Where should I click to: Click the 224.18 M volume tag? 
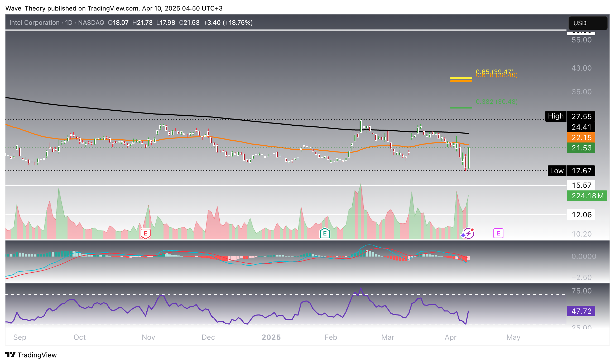pos(587,196)
